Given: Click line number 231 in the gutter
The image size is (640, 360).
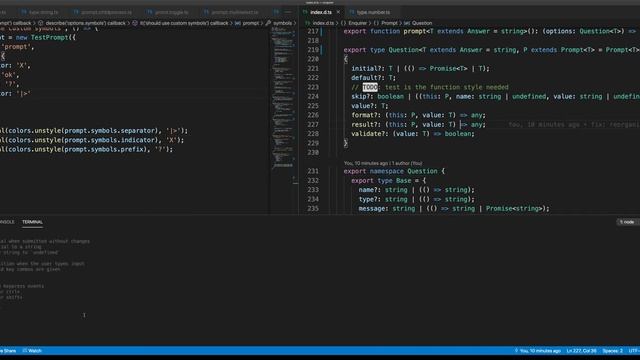Looking at the screenshot, I should click(313, 171).
